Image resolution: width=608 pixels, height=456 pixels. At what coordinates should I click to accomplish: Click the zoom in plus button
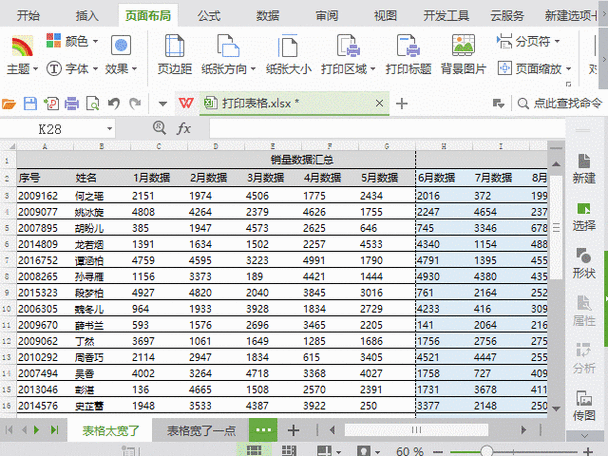(x=588, y=451)
